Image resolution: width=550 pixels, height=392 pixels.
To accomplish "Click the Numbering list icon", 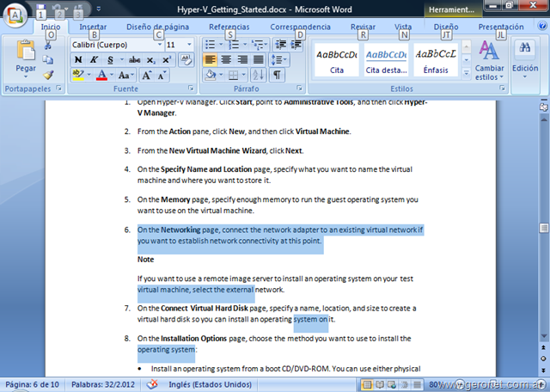I will [234, 45].
